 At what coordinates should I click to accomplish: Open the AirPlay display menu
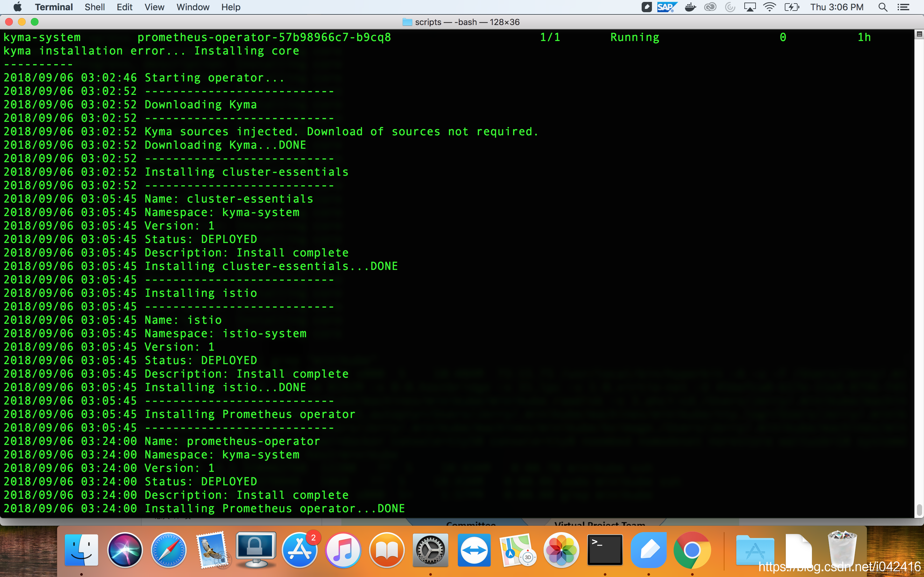749,7
